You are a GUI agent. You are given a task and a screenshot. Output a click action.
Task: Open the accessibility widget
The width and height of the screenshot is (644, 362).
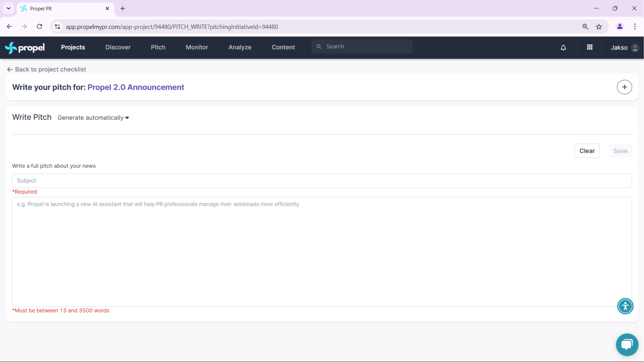click(625, 306)
